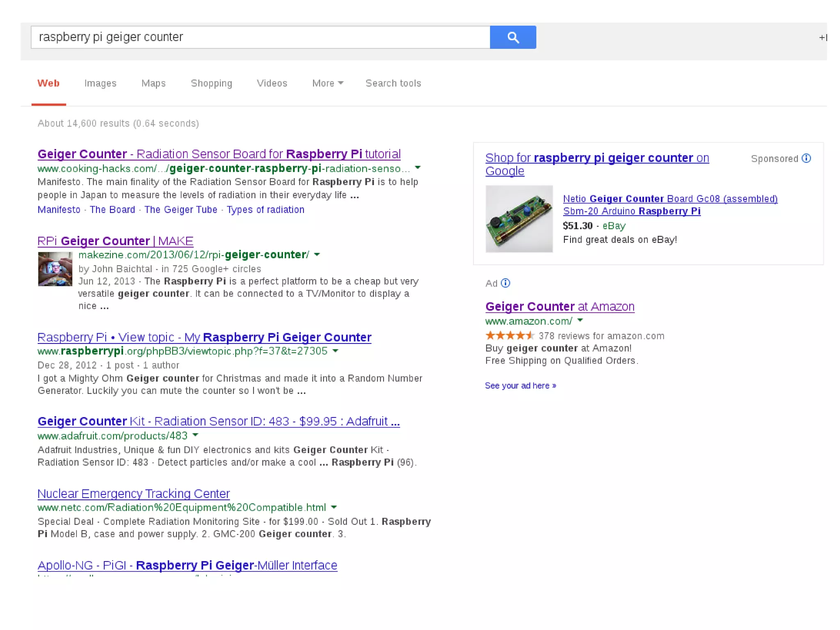This screenshot has height=630, width=840.
Task: Open the Nuclear Emergency Tracking Center result
Action: tap(133, 493)
